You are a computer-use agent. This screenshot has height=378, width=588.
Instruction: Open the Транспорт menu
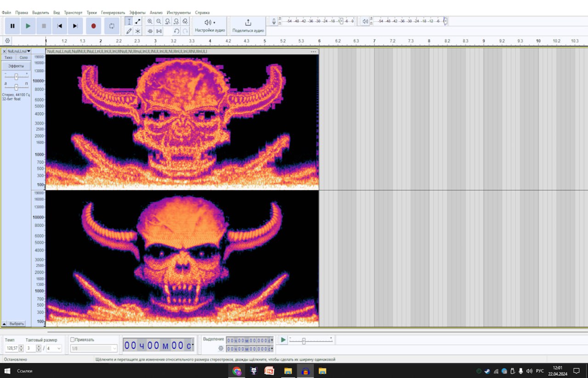point(73,12)
